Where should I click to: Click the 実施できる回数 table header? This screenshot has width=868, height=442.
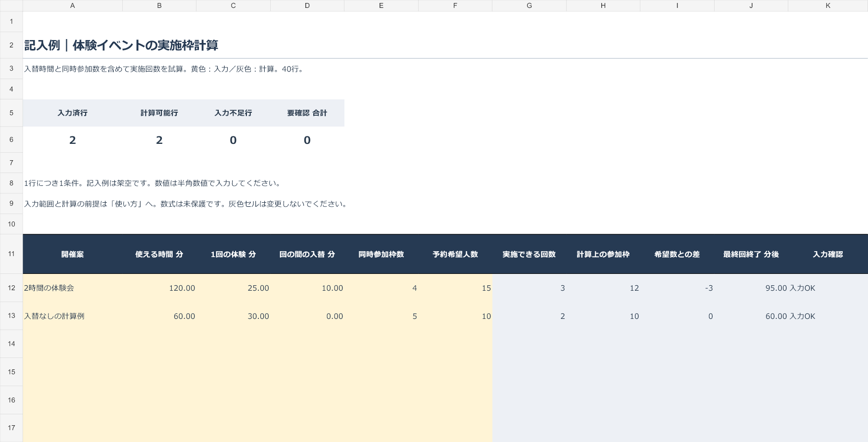[529, 255]
